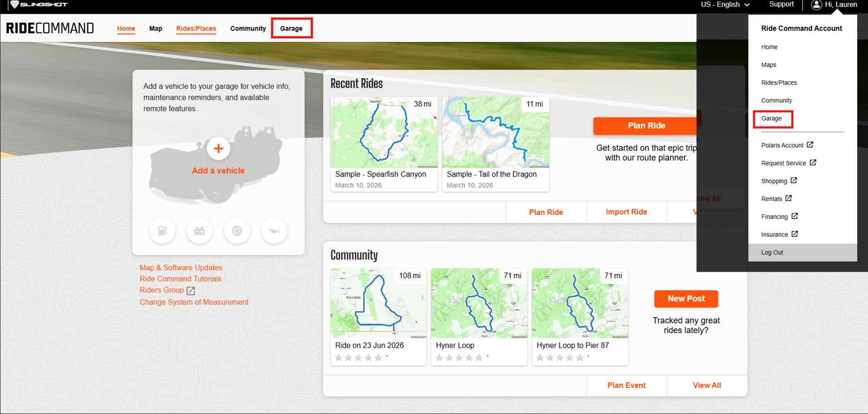Click the oil can icon in garage card
This screenshot has height=414, width=868.
tap(274, 231)
